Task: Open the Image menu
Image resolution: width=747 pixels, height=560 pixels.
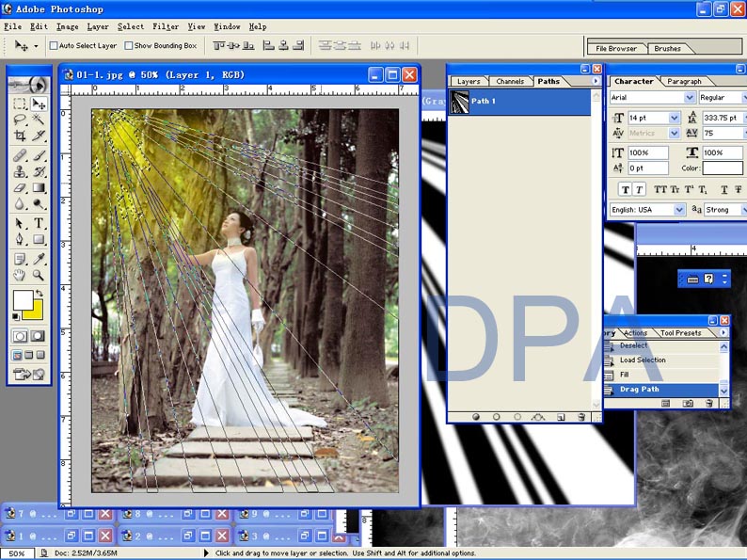Action: point(68,26)
